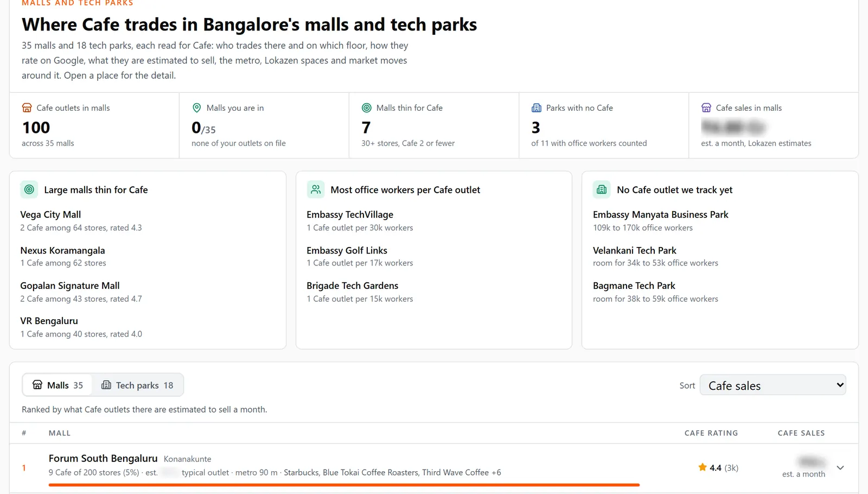Click the people icon of Most office workers per Cafe outlet
868x494 pixels.
(316, 189)
